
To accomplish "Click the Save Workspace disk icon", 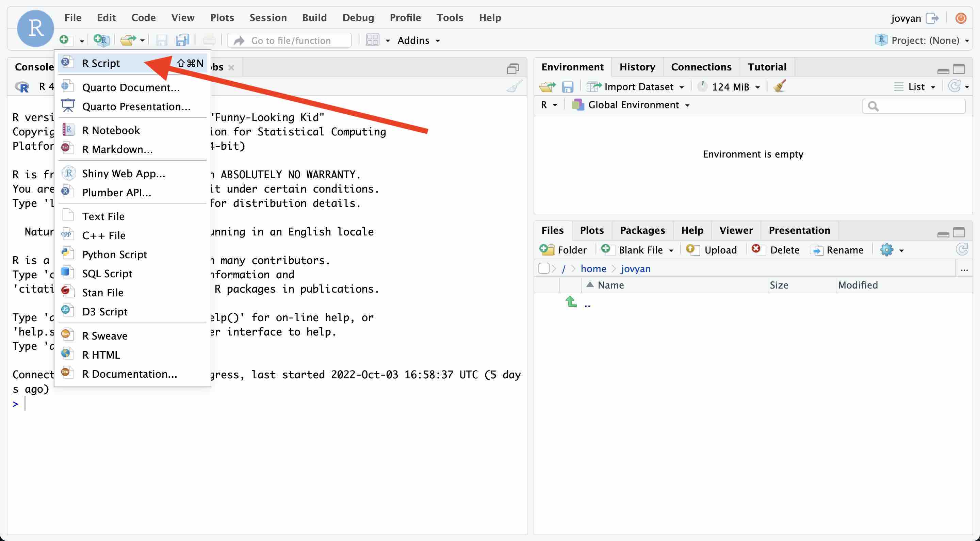I will pyautogui.click(x=567, y=87).
